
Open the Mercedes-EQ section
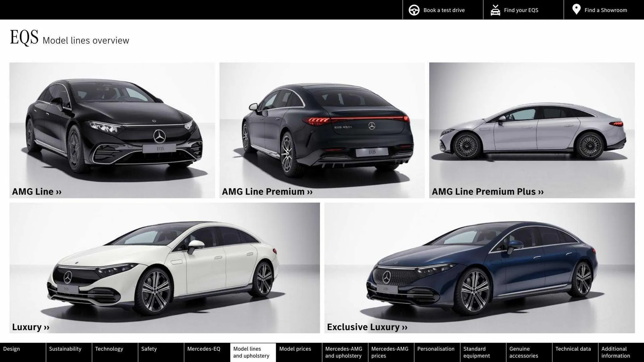(204, 349)
